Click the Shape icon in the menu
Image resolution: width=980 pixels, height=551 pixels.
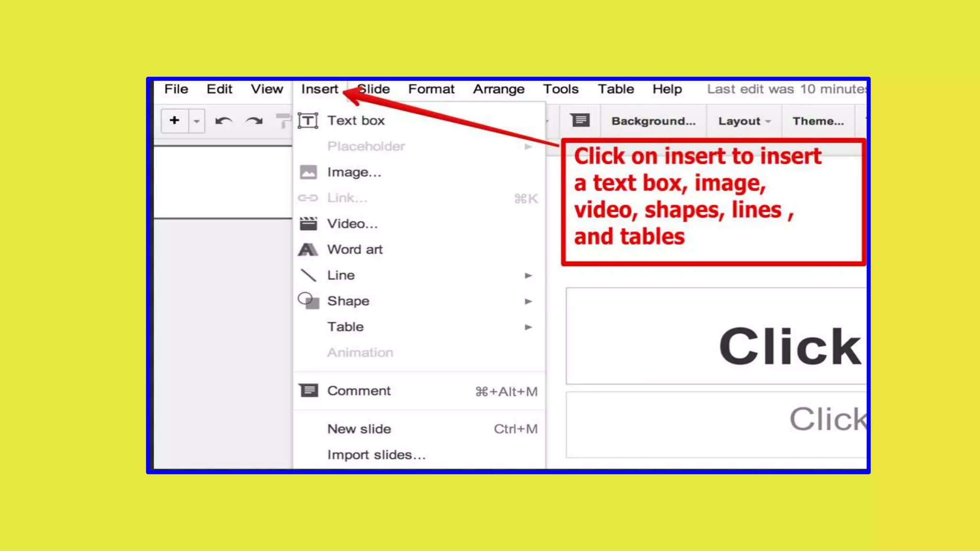309,301
